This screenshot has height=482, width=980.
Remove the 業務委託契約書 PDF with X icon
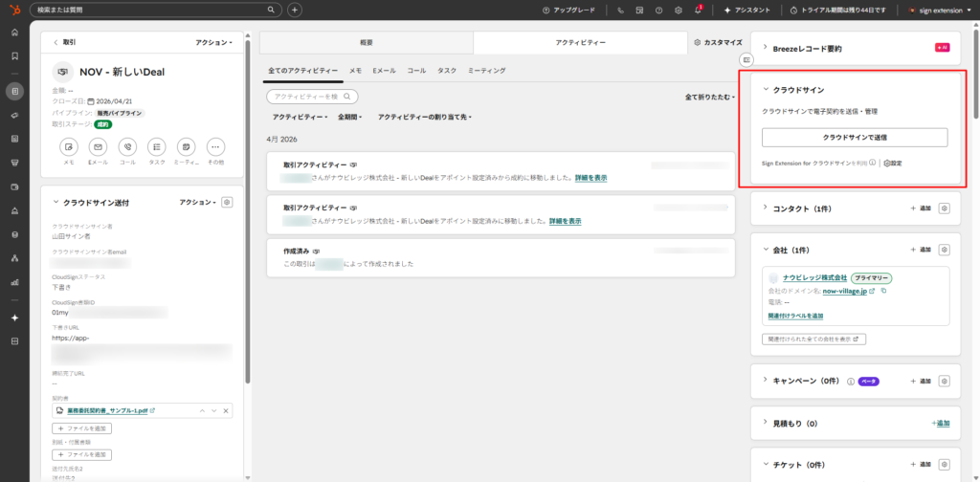[226, 411]
